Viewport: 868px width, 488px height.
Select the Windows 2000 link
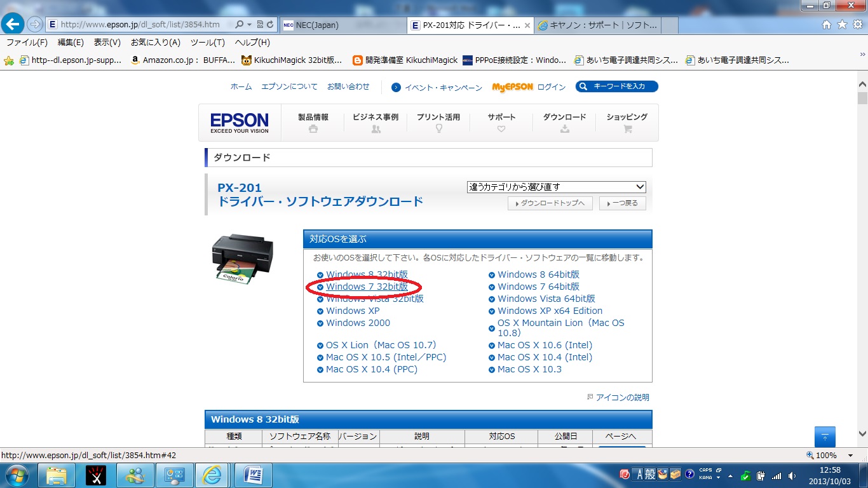[x=358, y=323]
